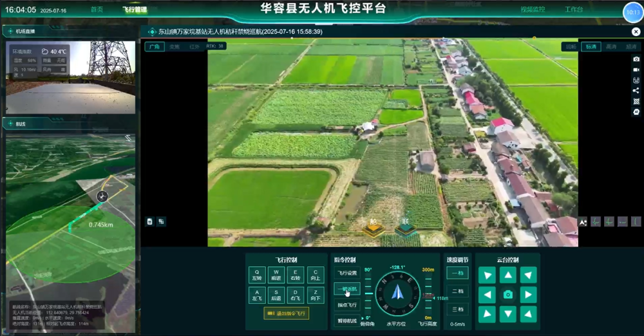Pan gimbal right with the right arrow

pyautogui.click(x=528, y=295)
